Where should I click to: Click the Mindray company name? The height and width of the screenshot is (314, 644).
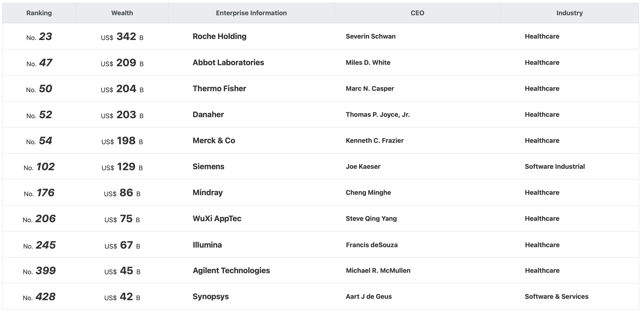tap(208, 193)
